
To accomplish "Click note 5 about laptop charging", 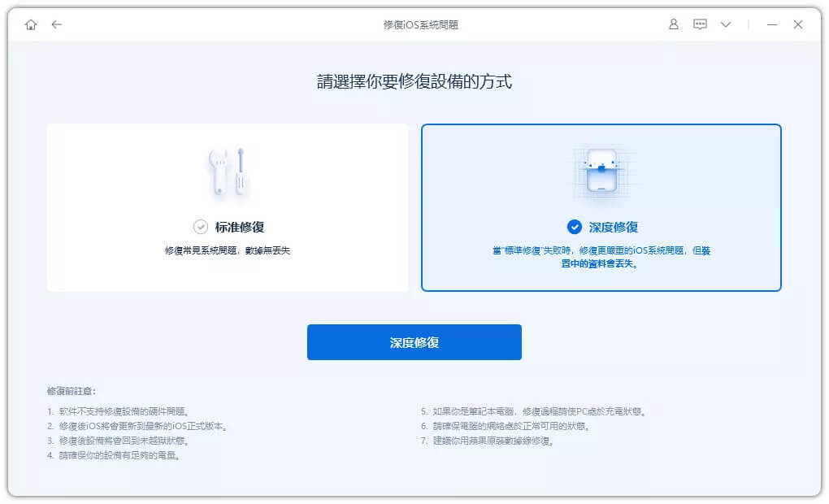I will 533,411.
